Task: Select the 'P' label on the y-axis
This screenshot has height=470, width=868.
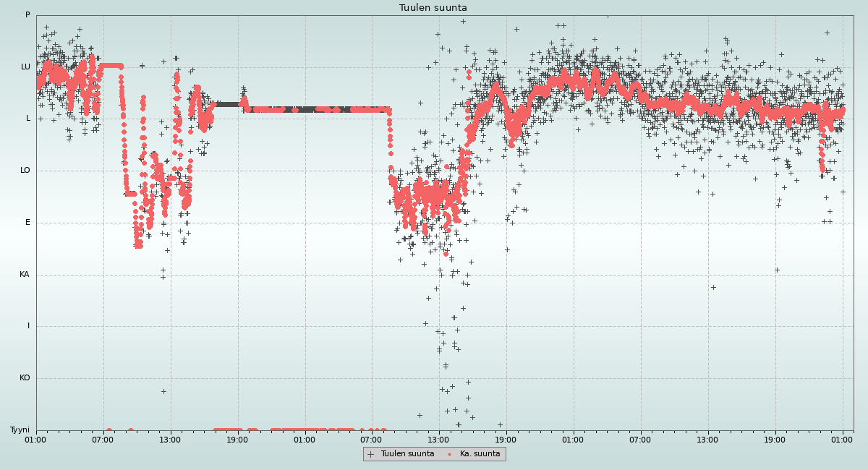Action: 27,15
